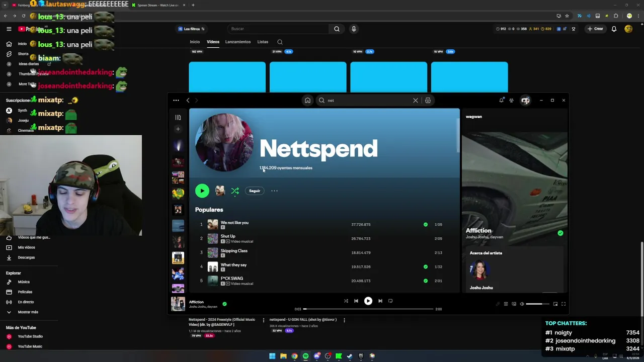The width and height of the screenshot is (644, 362).
Task: Skip to next track
Action: (380, 301)
